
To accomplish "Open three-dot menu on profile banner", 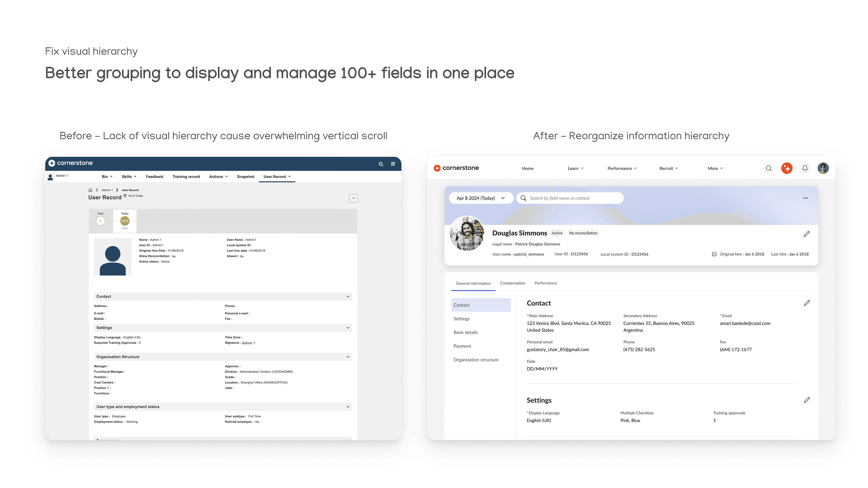I will point(805,198).
